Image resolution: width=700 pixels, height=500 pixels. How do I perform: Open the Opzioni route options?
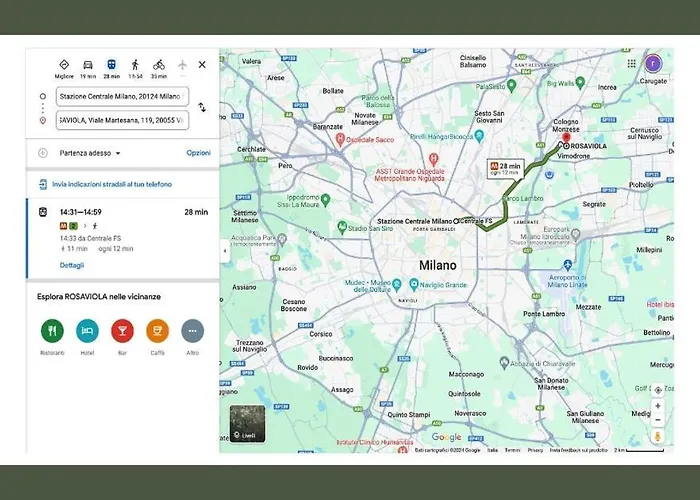[x=198, y=153]
